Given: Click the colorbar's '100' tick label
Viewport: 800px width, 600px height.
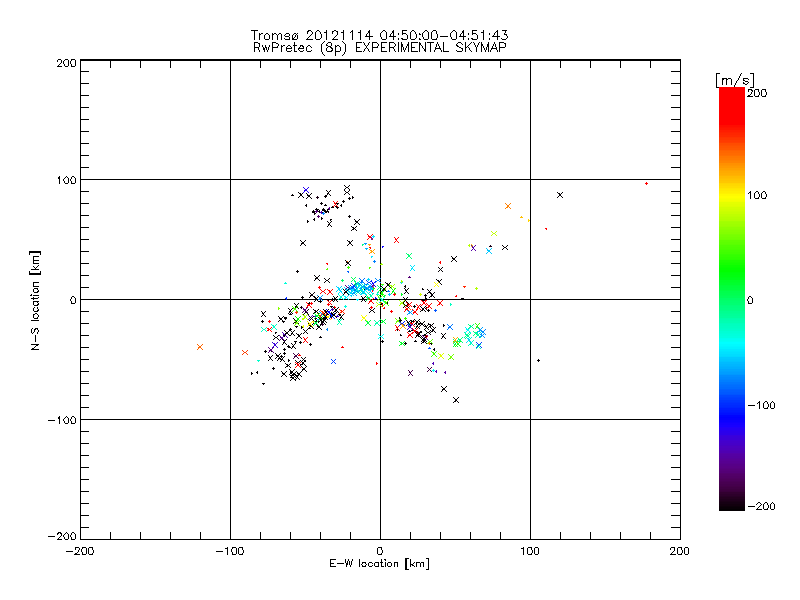Looking at the screenshot, I should [757, 195].
